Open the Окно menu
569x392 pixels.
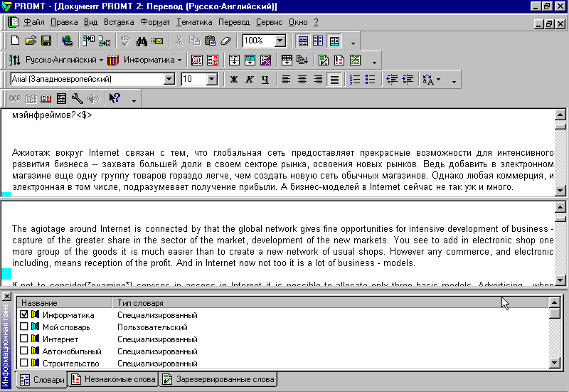pyautogui.click(x=298, y=22)
